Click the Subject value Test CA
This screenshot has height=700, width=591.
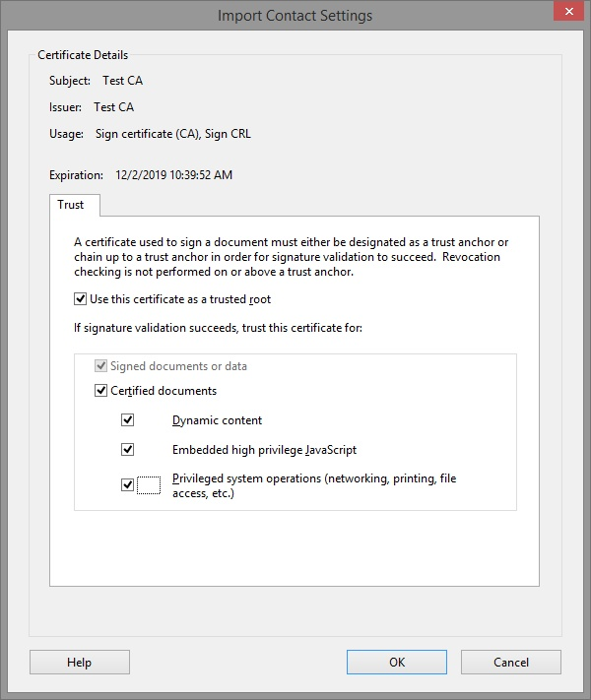click(x=122, y=81)
